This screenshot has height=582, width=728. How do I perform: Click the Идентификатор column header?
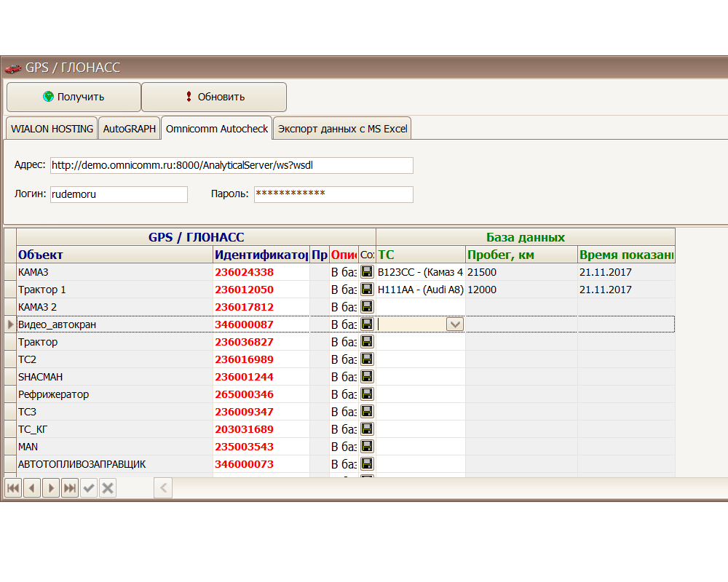tap(261, 255)
